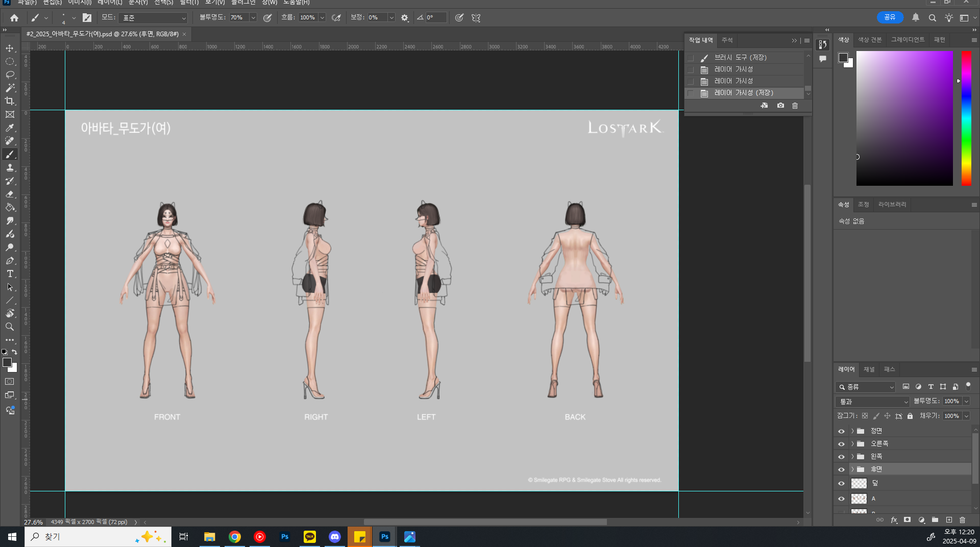This screenshot has height=547, width=980.
Task: Toggle pressure for opacity button
Action: (267, 18)
